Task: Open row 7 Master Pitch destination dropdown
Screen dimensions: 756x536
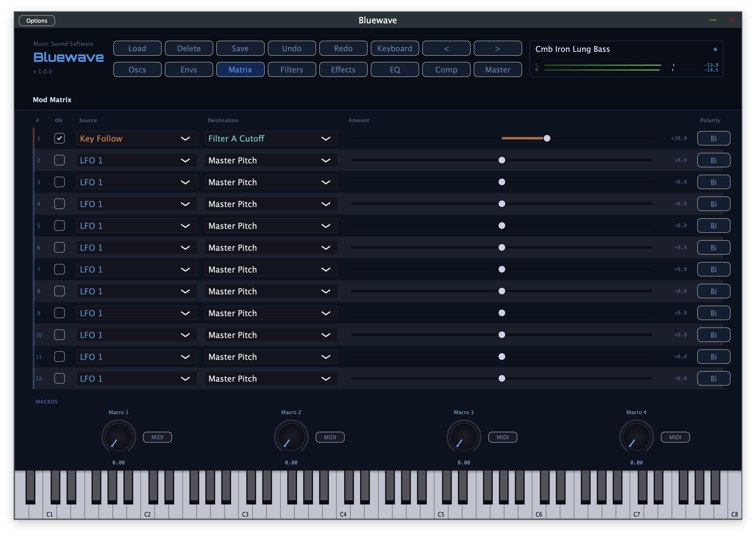Action: coord(271,269)
